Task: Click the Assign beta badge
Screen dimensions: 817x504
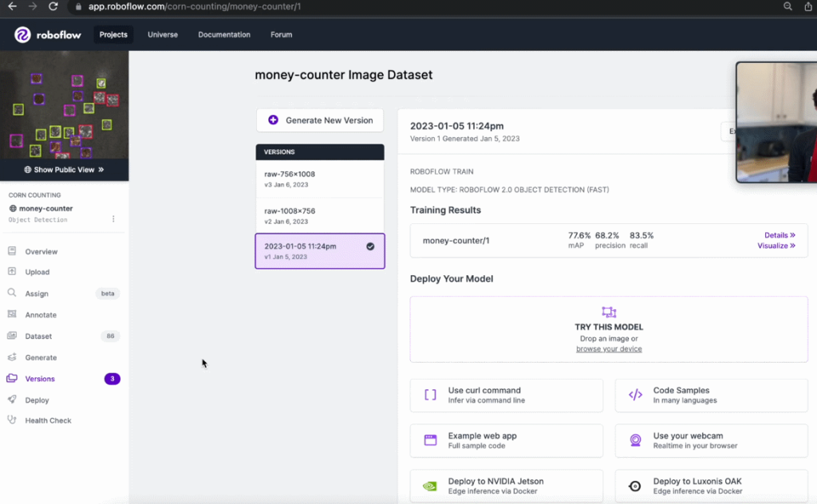Action: (108, 293)
